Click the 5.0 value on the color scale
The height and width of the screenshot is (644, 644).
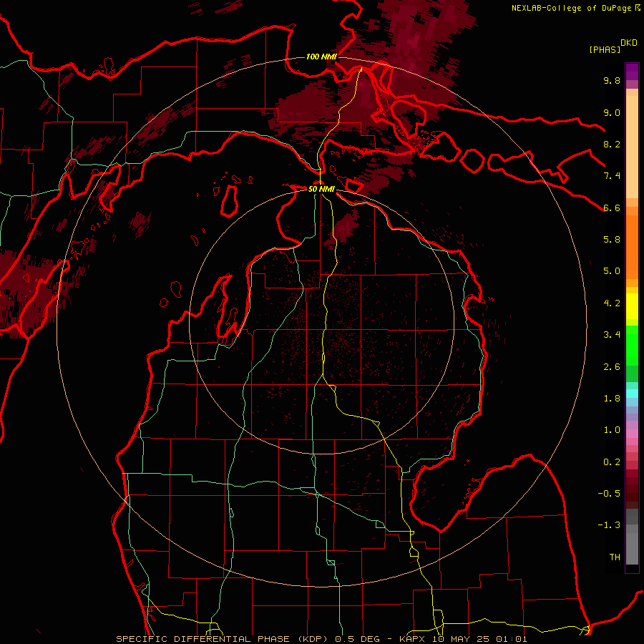point(612,271)
